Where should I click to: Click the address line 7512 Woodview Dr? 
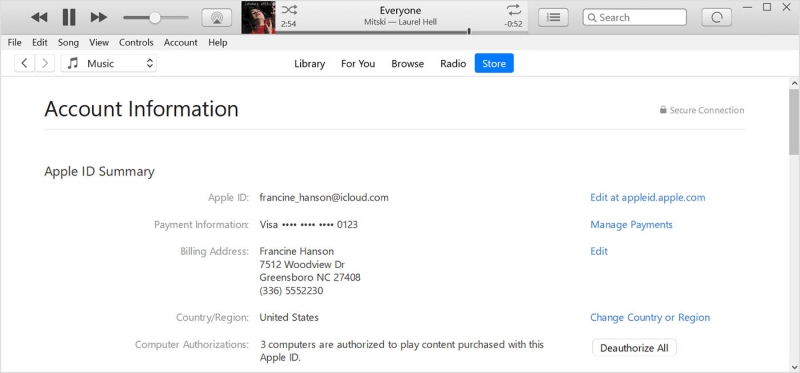click(302, 265)
